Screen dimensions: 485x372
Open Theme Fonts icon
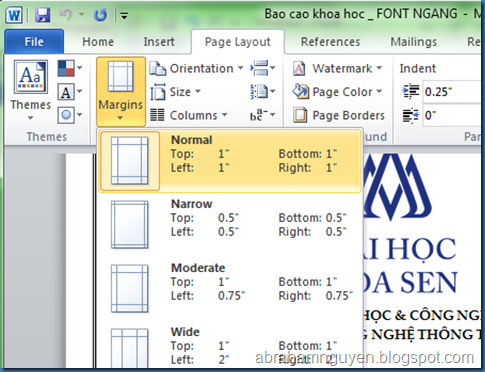[x=70, y=92]
